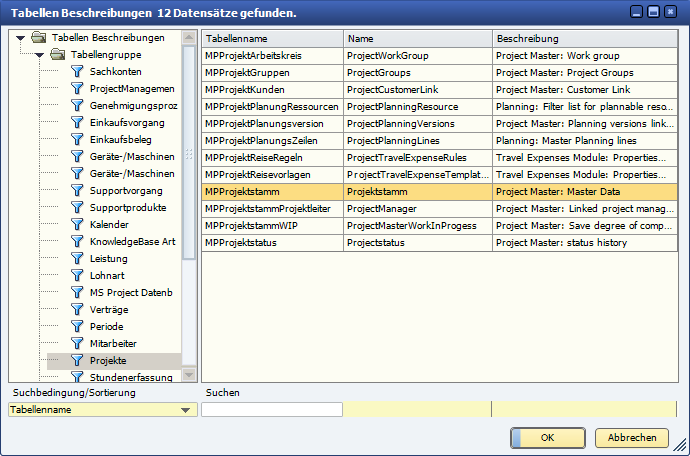Click the filter icon beside Supportvorgang
Viewport: 690px width, 456px height.
(77, 191)
